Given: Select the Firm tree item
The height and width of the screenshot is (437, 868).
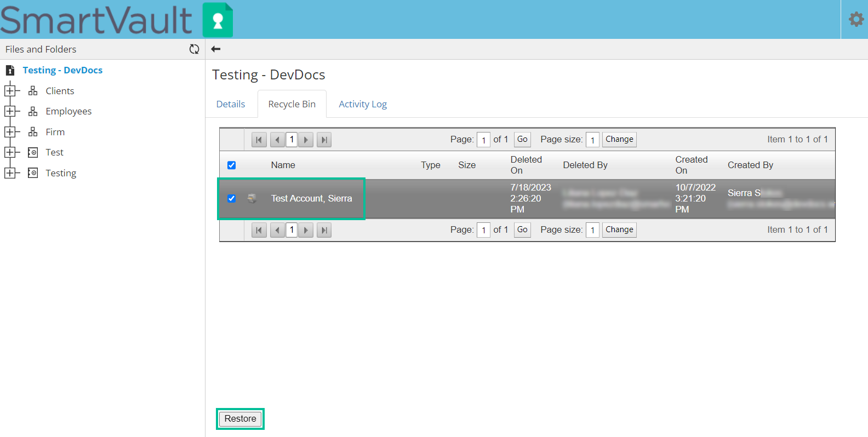Looking at the screenshot, I should (x=55, y=132).
